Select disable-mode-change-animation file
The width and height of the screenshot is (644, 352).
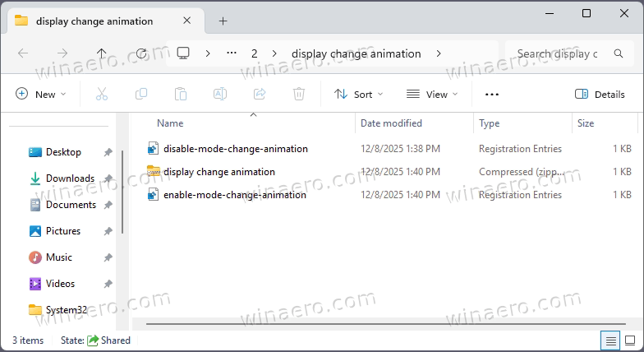[x=235, y=149]
